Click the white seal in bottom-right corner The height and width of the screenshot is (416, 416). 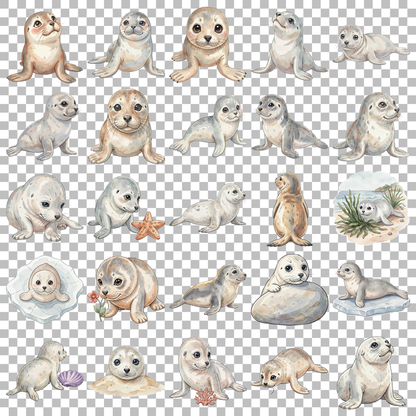pos(371,372)
